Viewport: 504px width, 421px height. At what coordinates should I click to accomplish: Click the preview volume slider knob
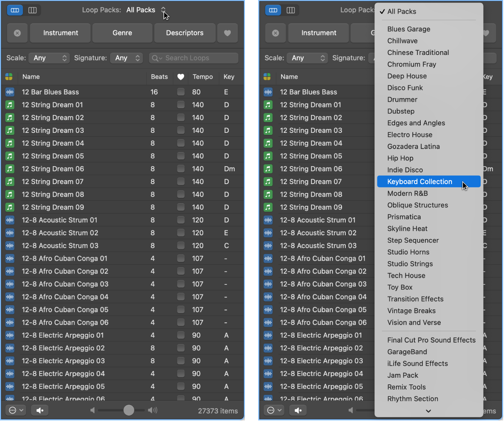click(x=129, y=411)
